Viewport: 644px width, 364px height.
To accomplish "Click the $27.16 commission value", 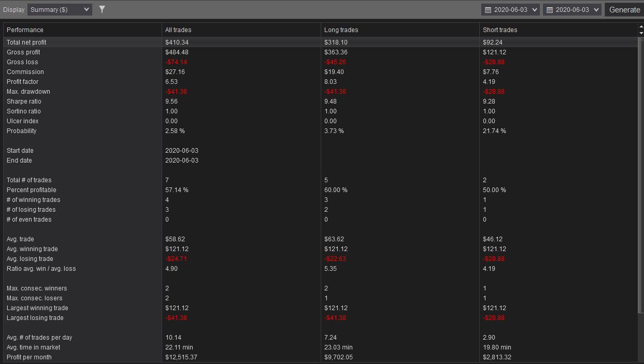I will pyautogui.click(x=175, y=72).
